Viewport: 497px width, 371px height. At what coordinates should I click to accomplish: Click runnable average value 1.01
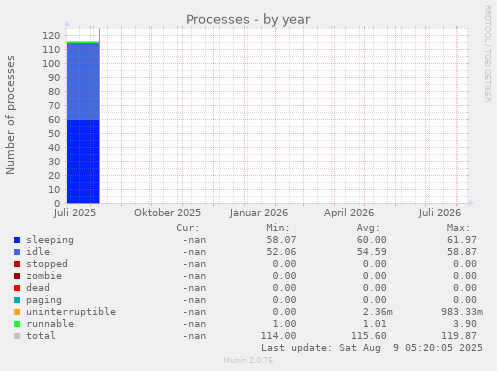tap(375, 324)
